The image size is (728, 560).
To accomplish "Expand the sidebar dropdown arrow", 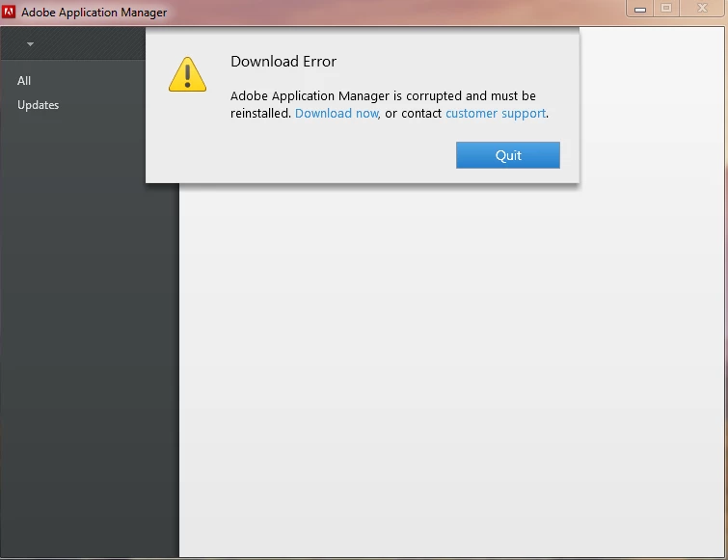I will tap(30, 44).
